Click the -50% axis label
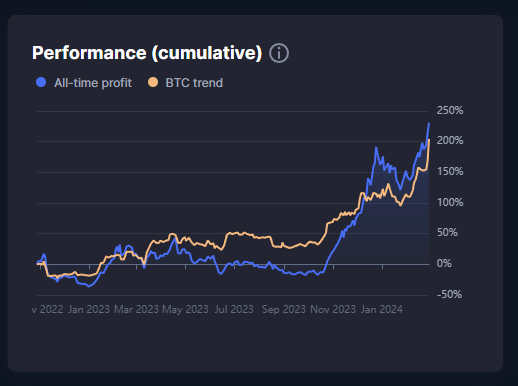 coord(449,295)
